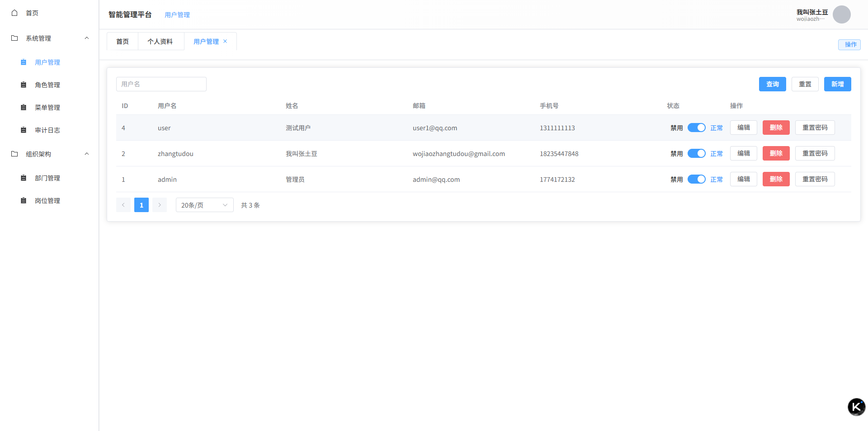Click the user1@qq.com email cell
The height and width of the screenshot is (431, 868).
[x=435, y=128]
